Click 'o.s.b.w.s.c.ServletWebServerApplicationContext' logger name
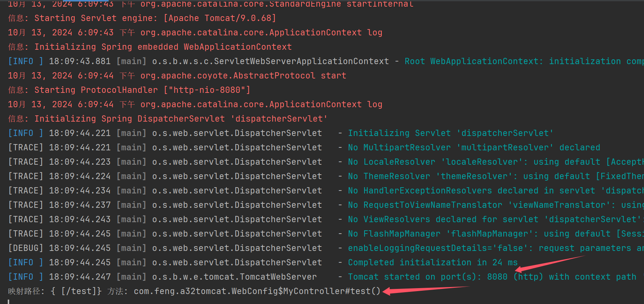The height and width of the screenshot is (304, 644). coord(271,61)
